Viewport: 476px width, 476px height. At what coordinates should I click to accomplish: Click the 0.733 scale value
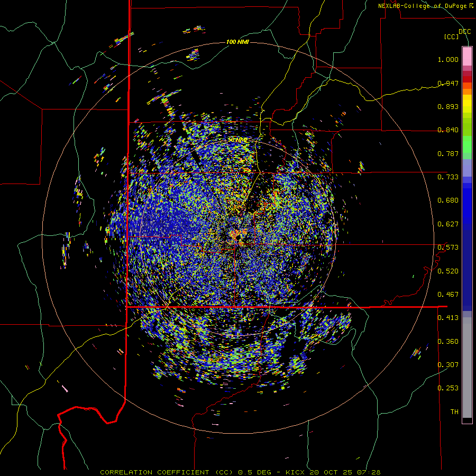point(448,177)
